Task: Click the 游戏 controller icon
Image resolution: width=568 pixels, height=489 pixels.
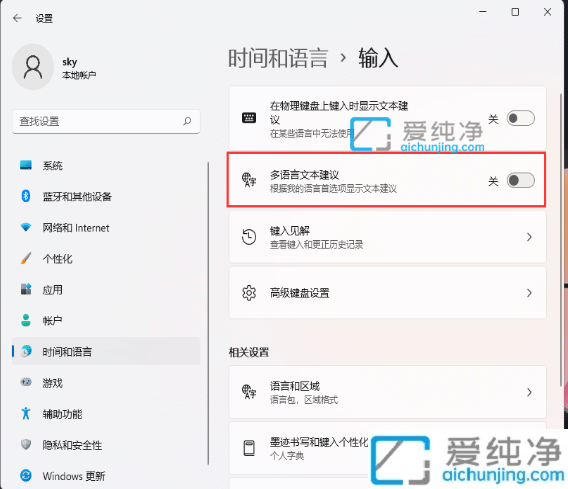Action: tap(26, 382)
